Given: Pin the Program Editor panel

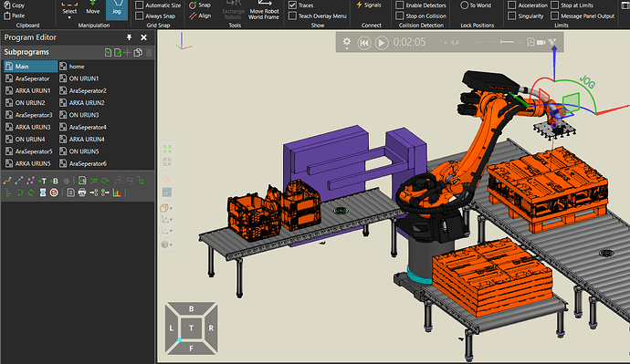Looking at the screenshot, I should (x=129, y=37).
